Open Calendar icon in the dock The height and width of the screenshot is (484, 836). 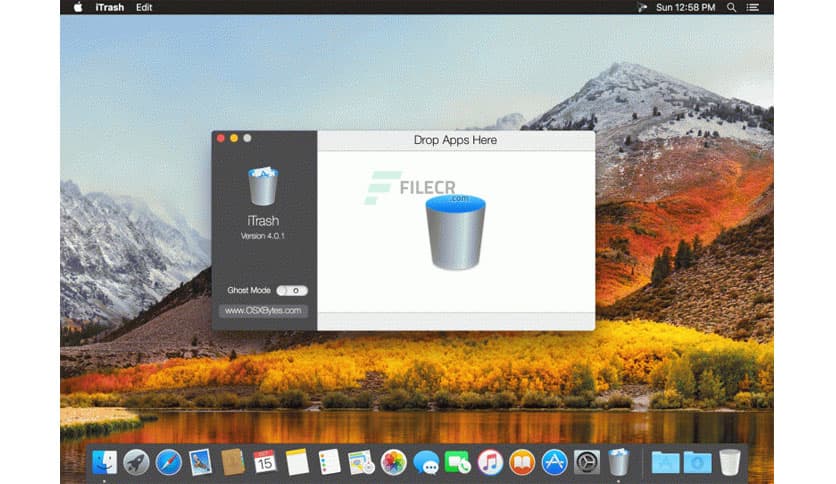(264, 461)
